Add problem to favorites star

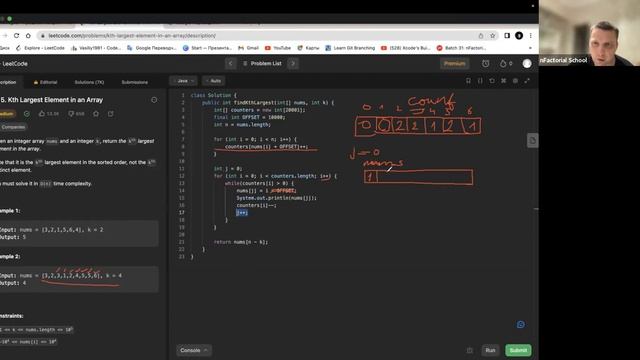pyautogui.click(x=96, y=114)
